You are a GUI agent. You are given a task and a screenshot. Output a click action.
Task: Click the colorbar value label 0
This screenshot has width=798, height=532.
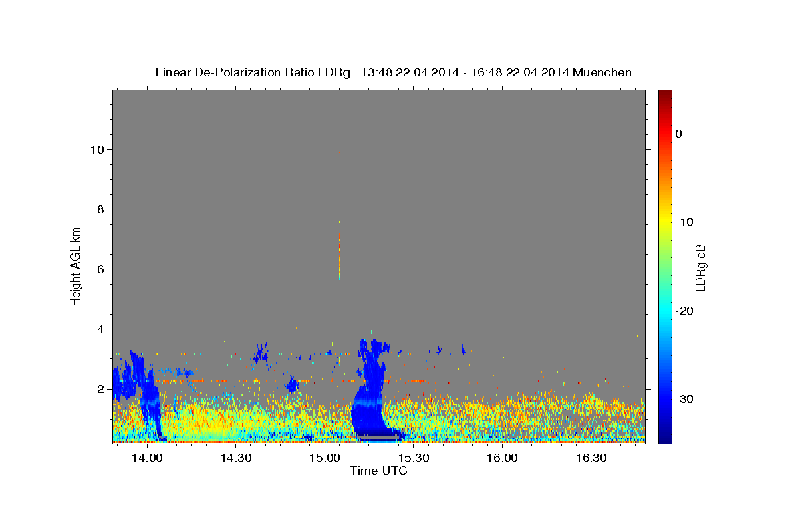tap(679, 134)
